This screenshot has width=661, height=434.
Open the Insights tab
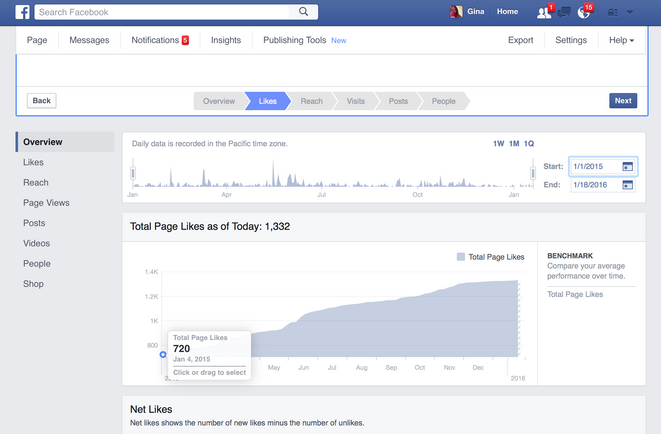tap(226, 40)
